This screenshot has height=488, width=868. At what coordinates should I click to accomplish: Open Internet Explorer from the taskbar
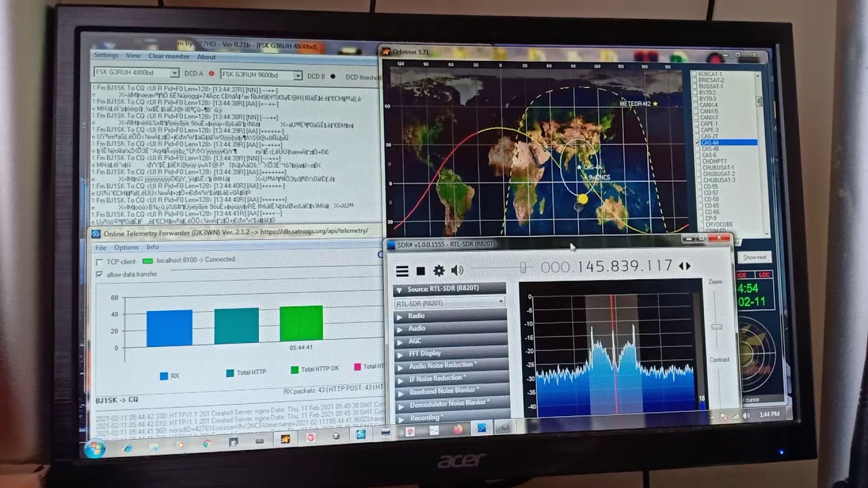pos(128,448)
